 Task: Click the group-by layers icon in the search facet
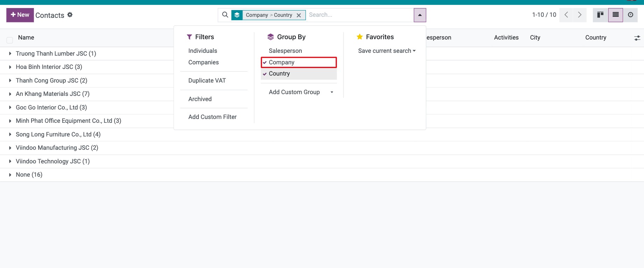click(x=237, y=15)
